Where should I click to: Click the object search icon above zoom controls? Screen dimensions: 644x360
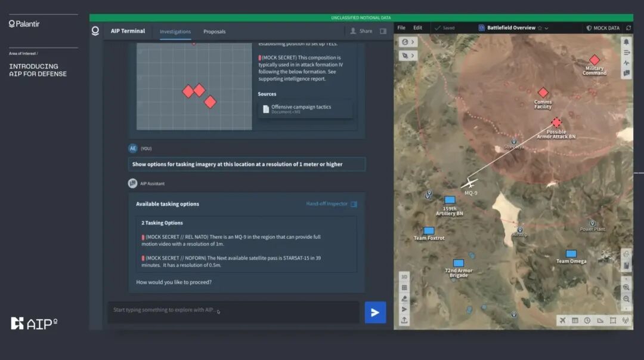[626, 254]
